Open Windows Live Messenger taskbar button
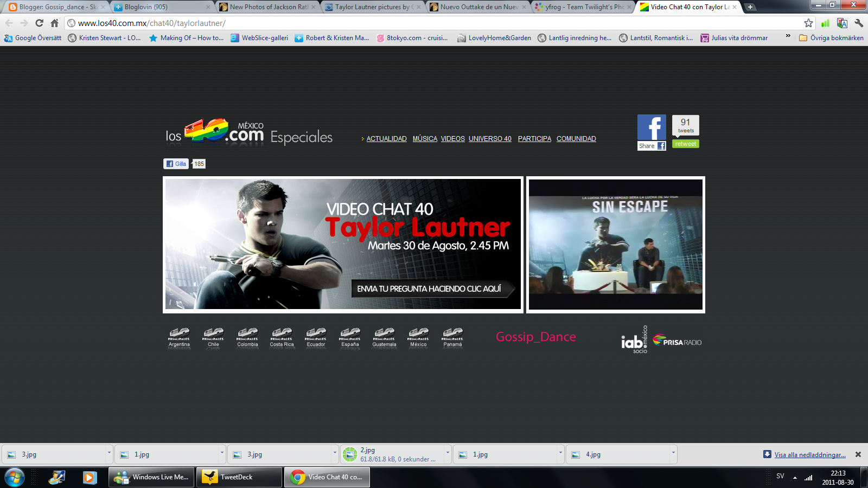Viewport: 868px width, 488px height. (151, 477)
